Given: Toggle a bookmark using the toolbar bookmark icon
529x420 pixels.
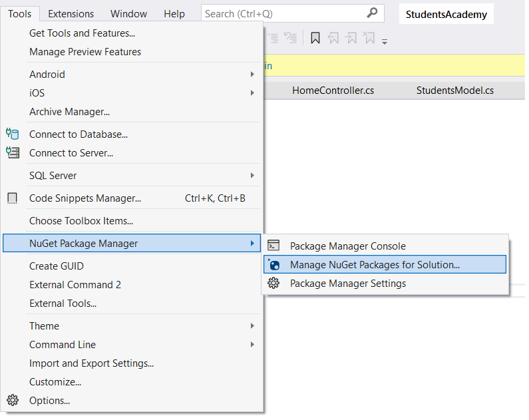Looking at the screenshot, I should pyautogui.click(x=315, y=38).
